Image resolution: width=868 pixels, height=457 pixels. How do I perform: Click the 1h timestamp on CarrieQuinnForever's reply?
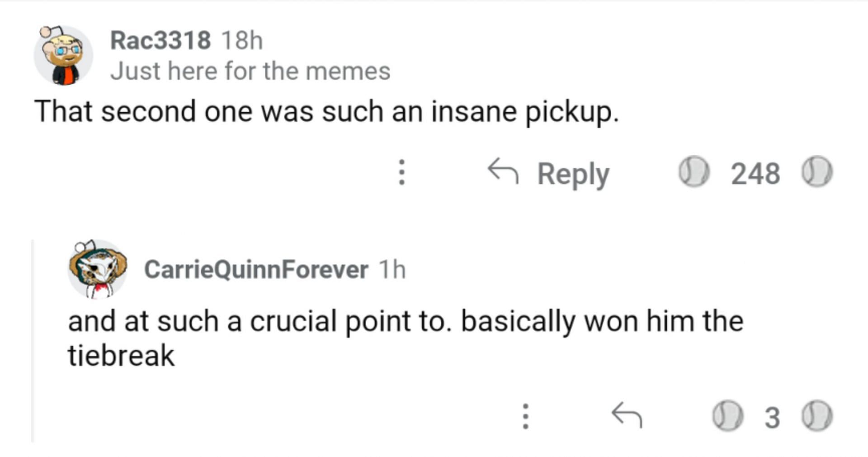tap(392, 270)
